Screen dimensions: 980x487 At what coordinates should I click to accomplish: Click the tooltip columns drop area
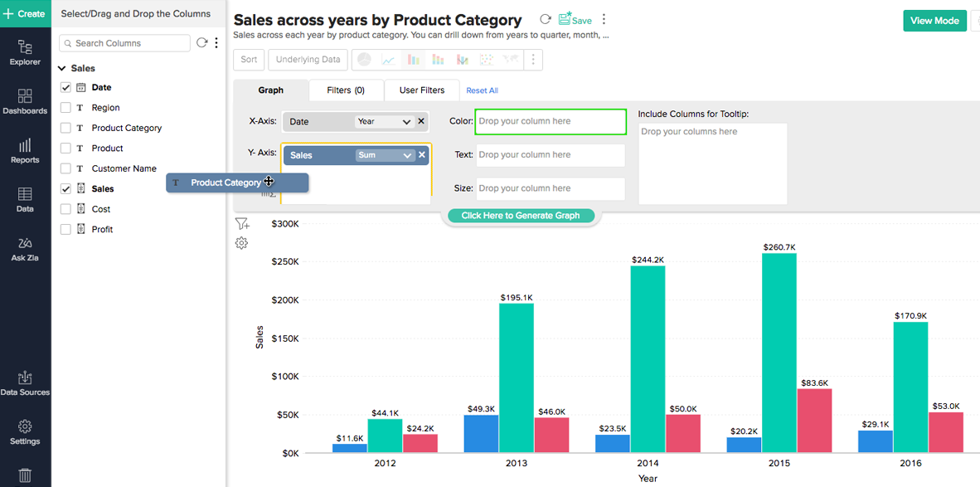pos(713,163)
